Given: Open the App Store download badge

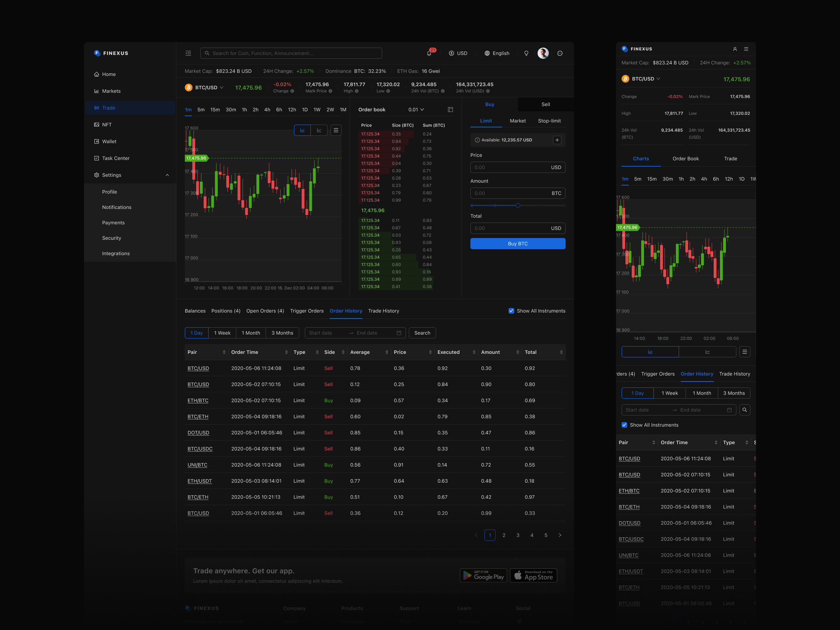Looking at the screenshot, I should pyautogui.click(x=533, y=575).
